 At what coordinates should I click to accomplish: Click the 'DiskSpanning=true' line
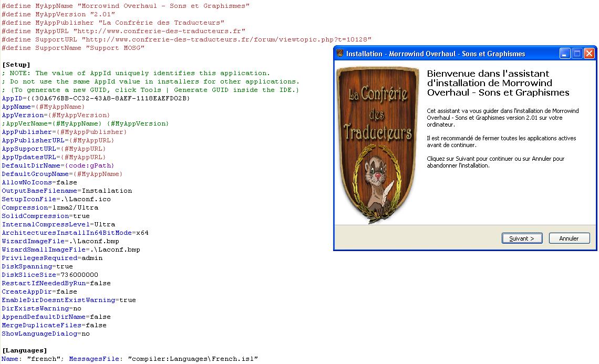37,266
